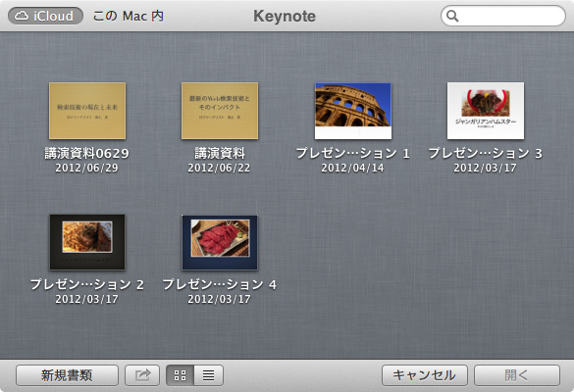Image resolution: width=574 pixels, height=392 pixels.
Task: Click the magnifying glass search icon
Action: point(452,16)
